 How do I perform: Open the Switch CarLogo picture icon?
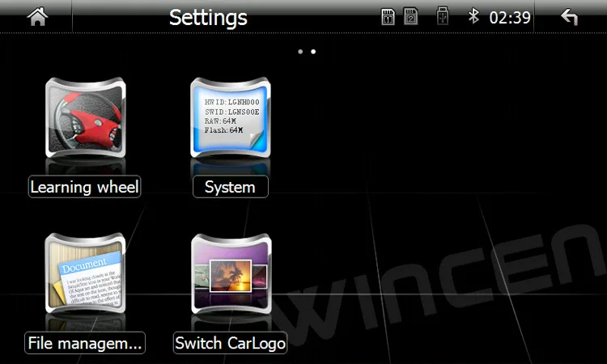point(231,273)
